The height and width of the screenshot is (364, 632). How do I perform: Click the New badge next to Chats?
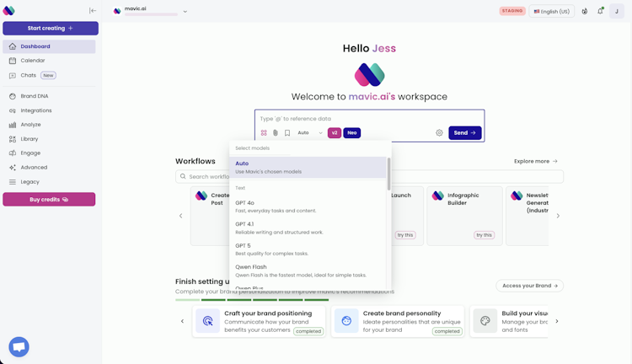click(48, 75)
